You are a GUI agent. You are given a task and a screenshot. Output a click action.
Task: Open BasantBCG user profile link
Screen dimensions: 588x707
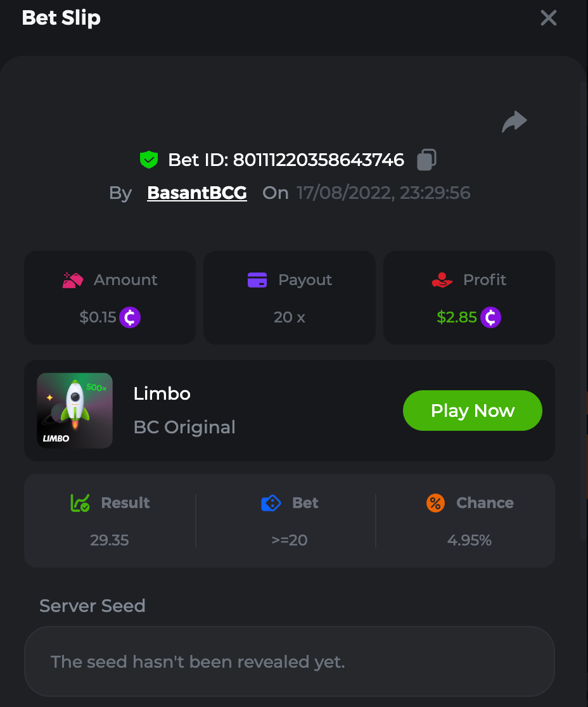(x=196, y=193)
